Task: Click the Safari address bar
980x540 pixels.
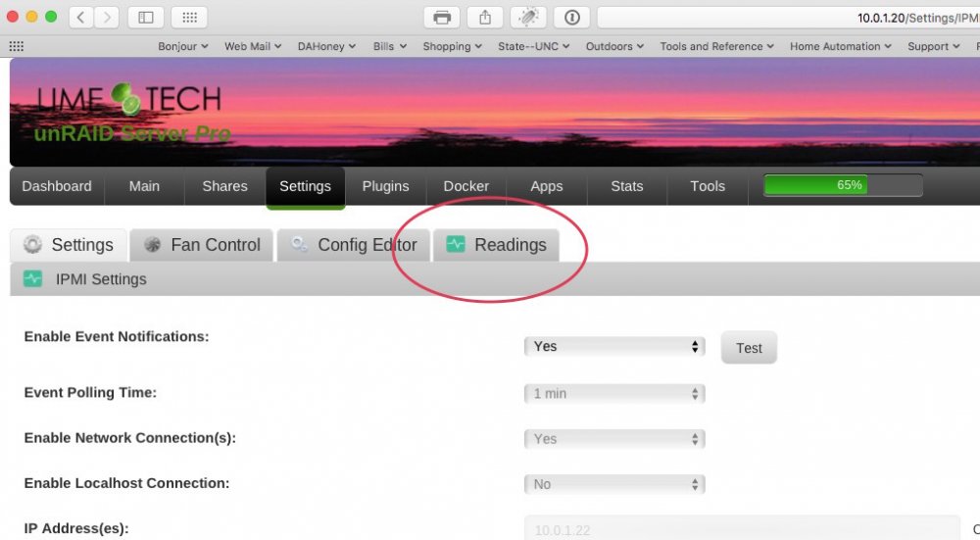Action: click(789, 18)
